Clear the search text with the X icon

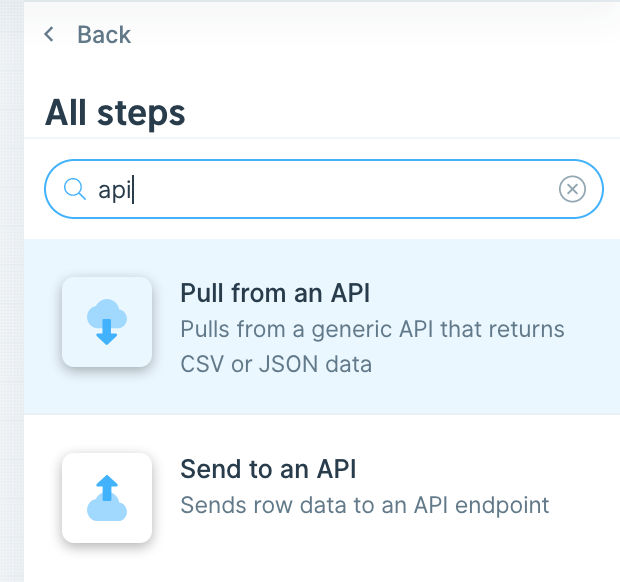(572, 189)
